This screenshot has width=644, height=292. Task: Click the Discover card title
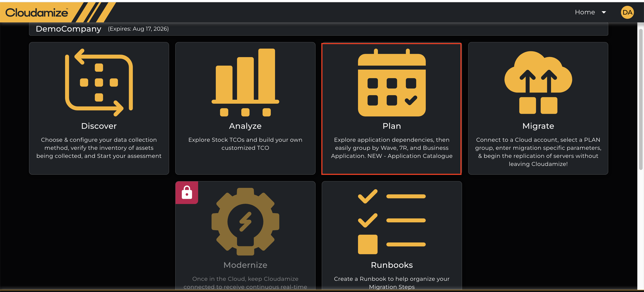(99, 126)
